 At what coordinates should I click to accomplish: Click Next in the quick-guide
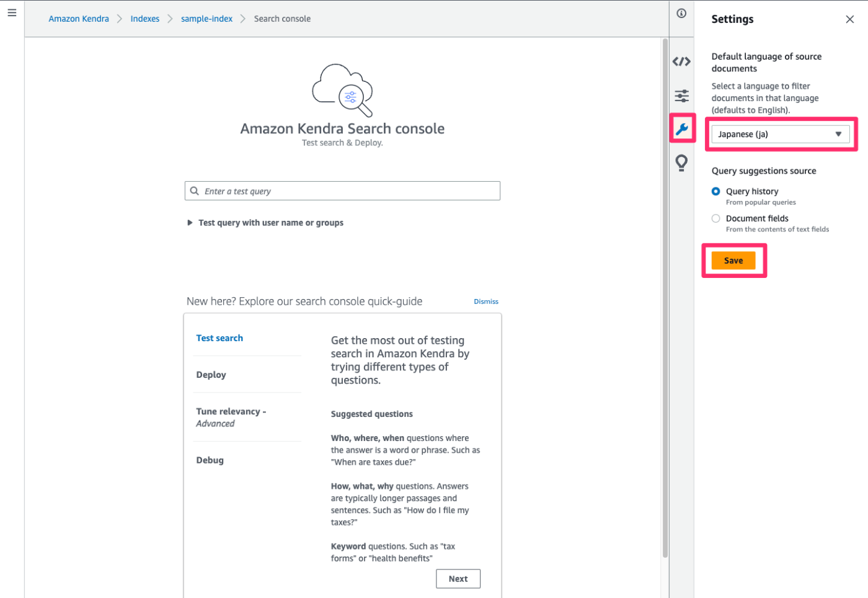[458, 579]
